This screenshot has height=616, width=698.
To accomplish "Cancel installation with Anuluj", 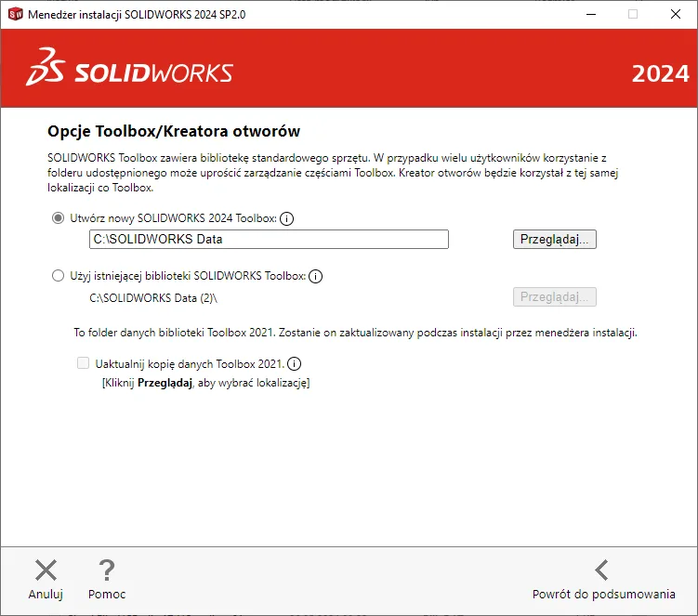I will [x=46, y=580].
